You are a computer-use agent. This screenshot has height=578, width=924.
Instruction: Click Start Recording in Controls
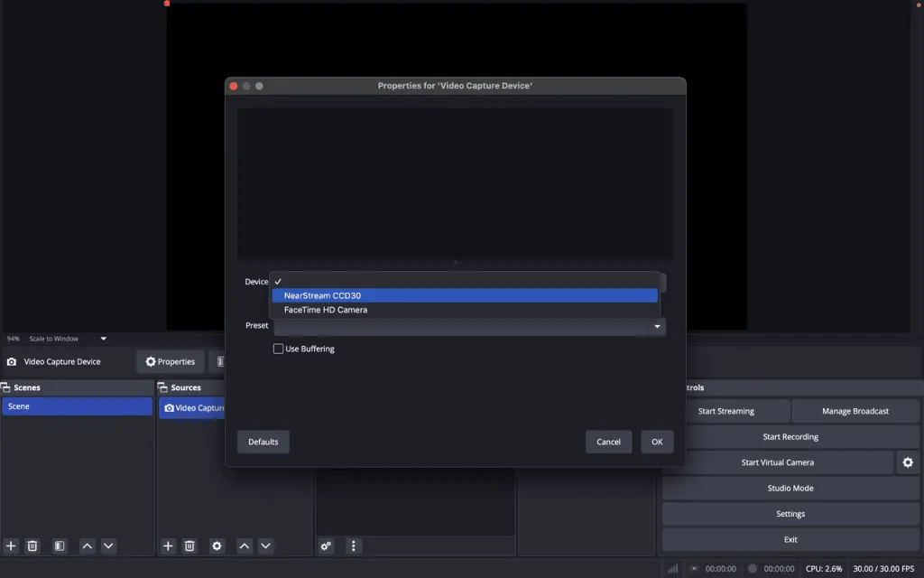coord(790,437)
